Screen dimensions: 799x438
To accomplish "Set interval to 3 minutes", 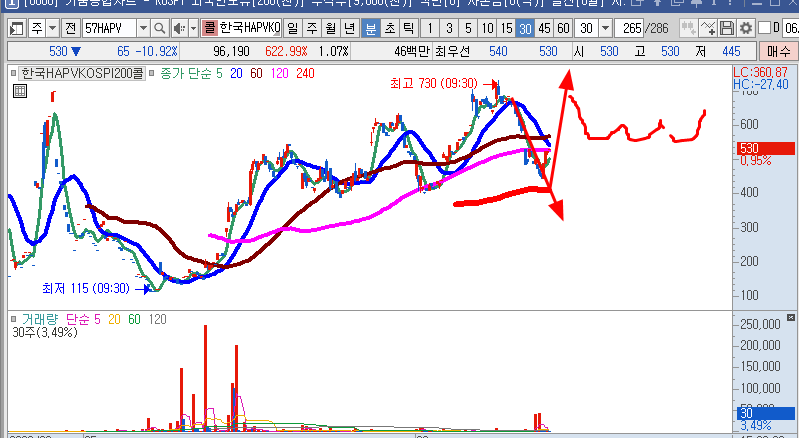I will pyautogui.click(x=449, y=28).
